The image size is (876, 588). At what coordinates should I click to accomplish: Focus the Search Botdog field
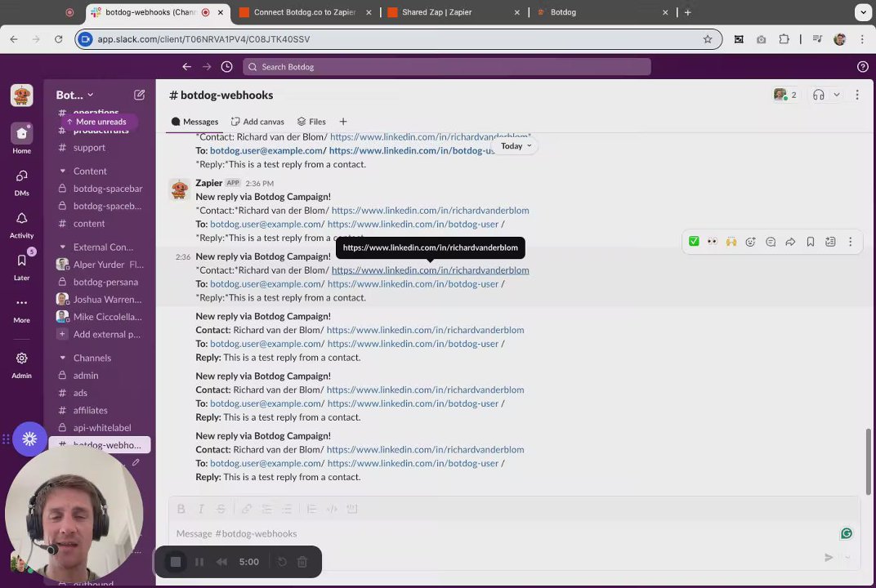446,66
